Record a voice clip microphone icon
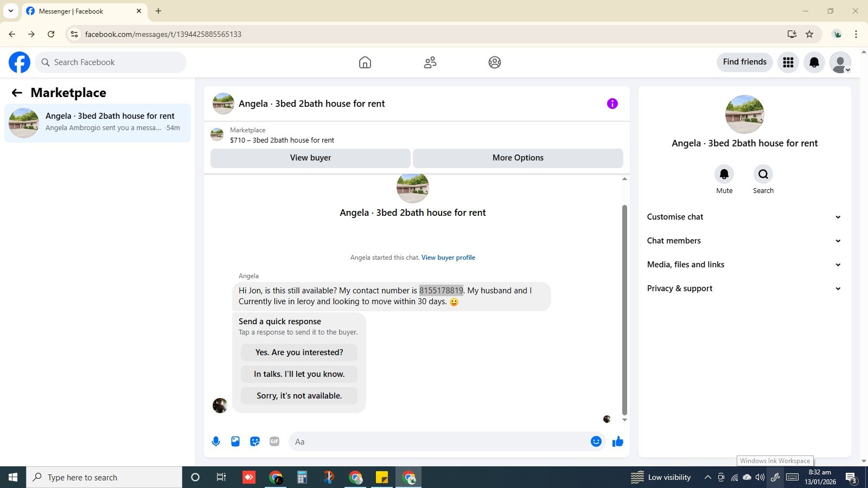This screenshot has width=868, height=488. point(216,441)
